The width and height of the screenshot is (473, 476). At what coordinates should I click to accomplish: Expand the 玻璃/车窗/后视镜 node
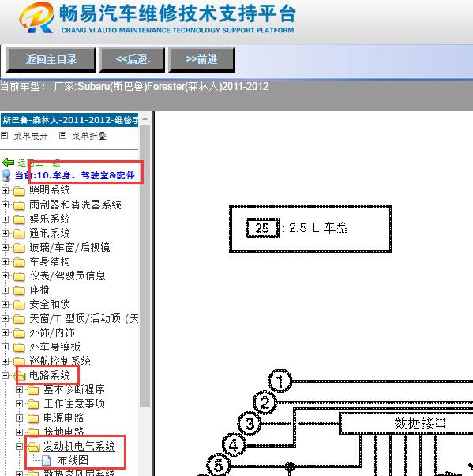[x=5, y=247]
